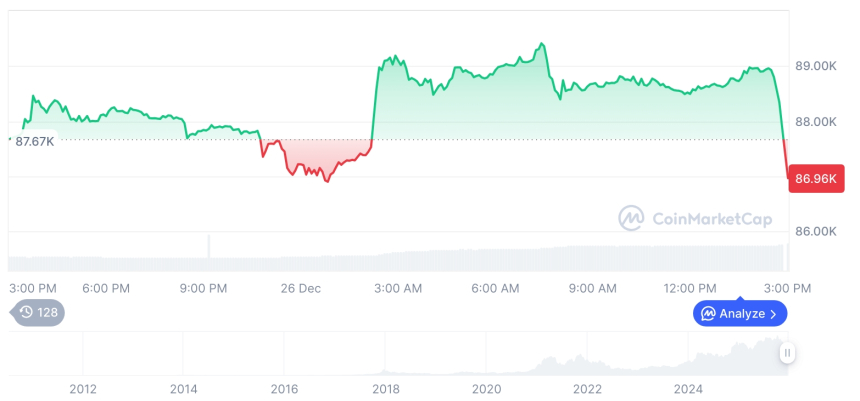860x401 pixels.
Task: Click the 26 Dec date axis label
Action: 300,288
